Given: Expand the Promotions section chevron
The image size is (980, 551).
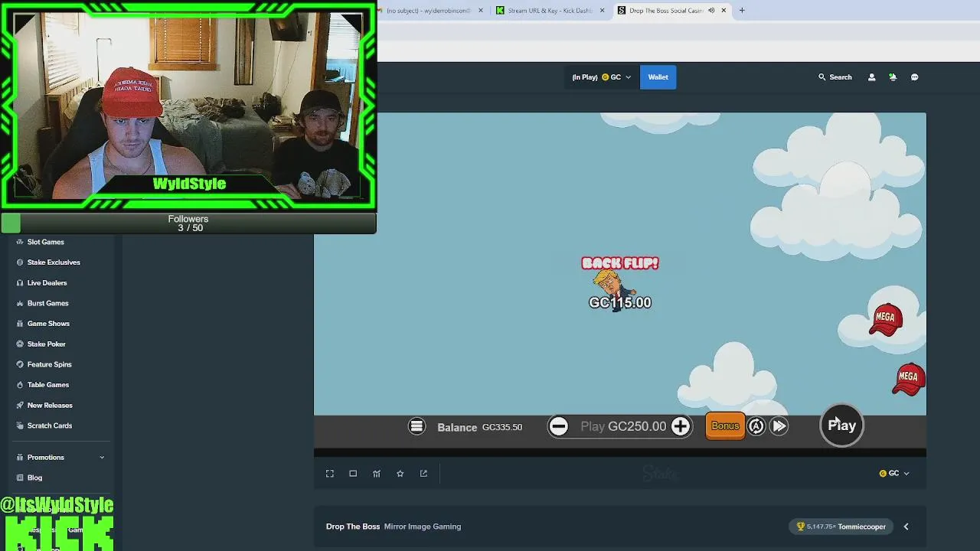Looking at the screenshot, I should pos(102,458).
